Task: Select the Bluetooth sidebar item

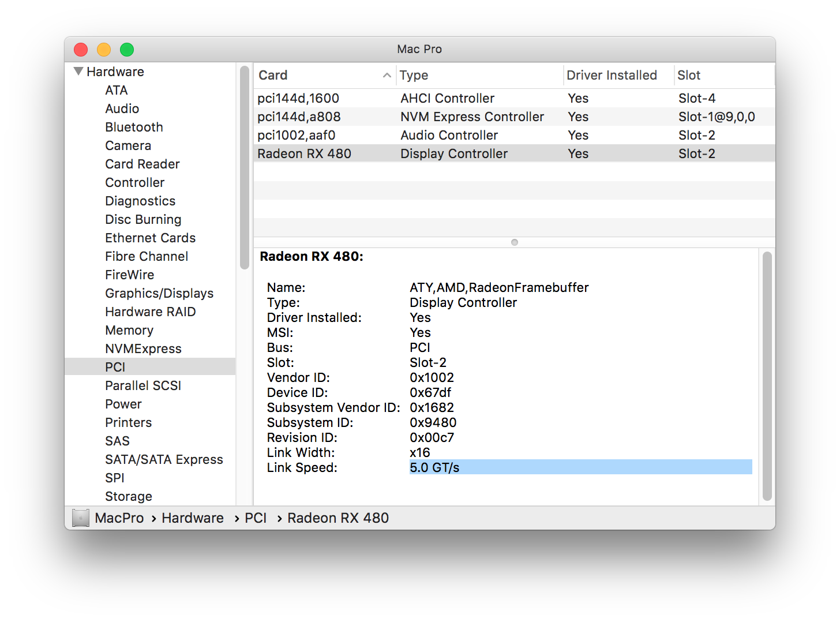Action: coord(134,127)
